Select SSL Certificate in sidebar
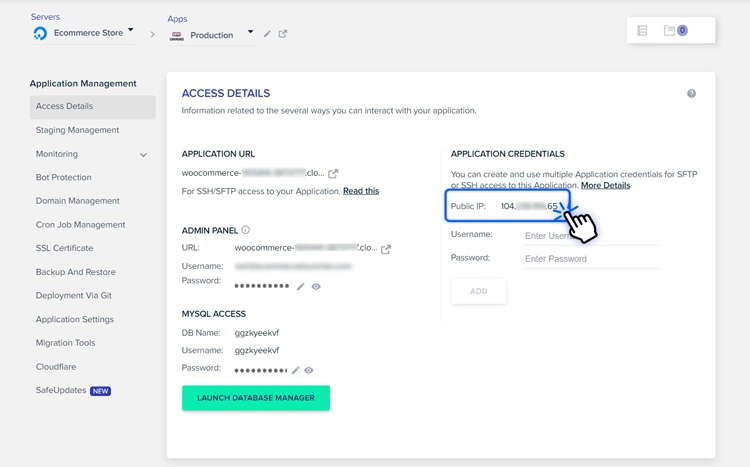 (64, 248)
